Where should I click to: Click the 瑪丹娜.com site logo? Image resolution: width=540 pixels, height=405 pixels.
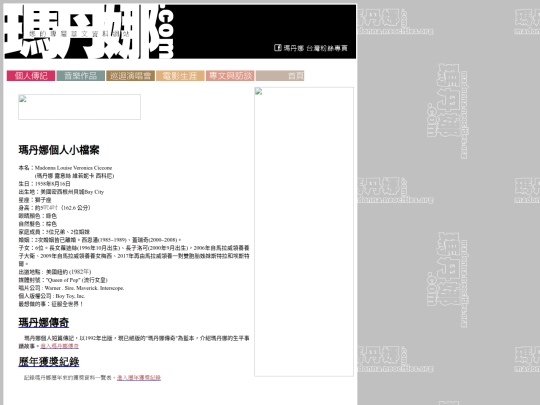coord(89,31)
